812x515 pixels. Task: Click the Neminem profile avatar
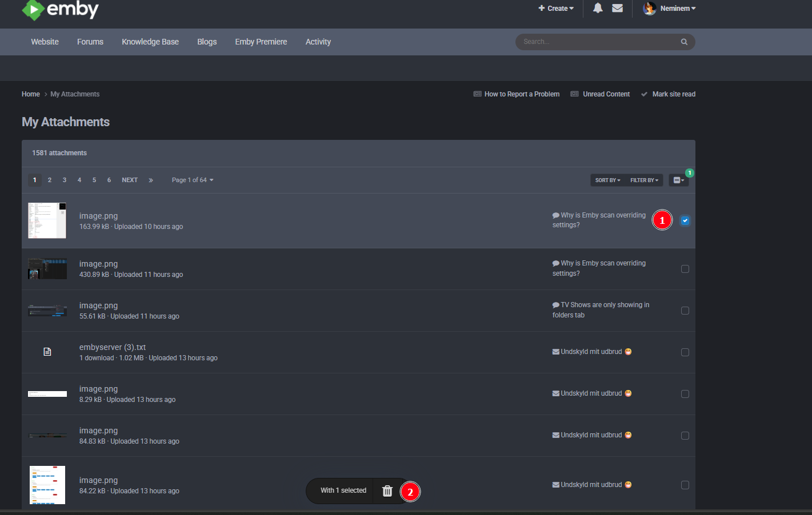pyautogui.click(x=649, y=8)
